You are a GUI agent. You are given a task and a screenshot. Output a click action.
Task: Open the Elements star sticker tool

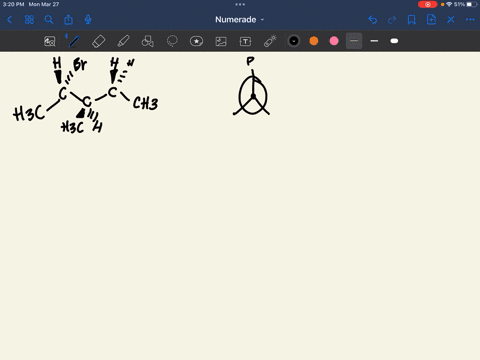point(196,41)
